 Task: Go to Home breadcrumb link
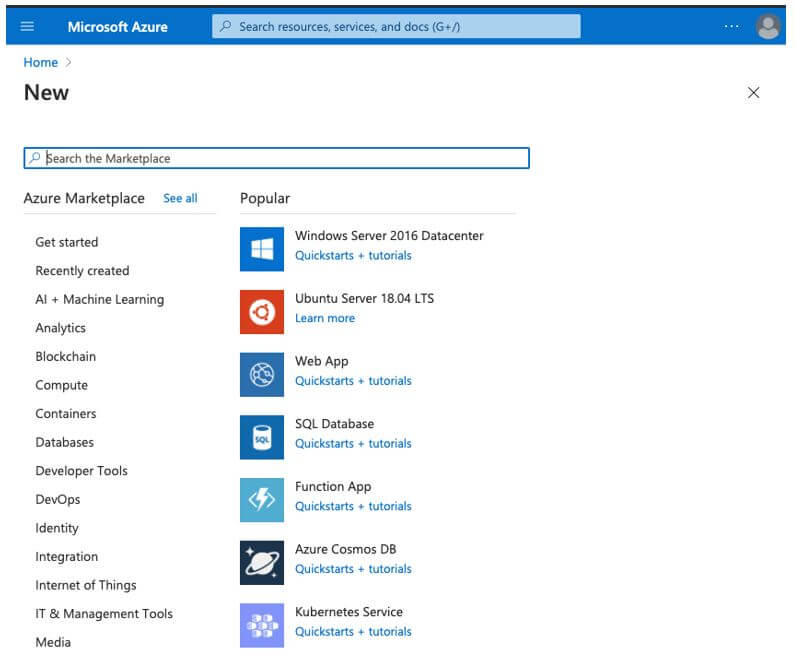(41, 62)
